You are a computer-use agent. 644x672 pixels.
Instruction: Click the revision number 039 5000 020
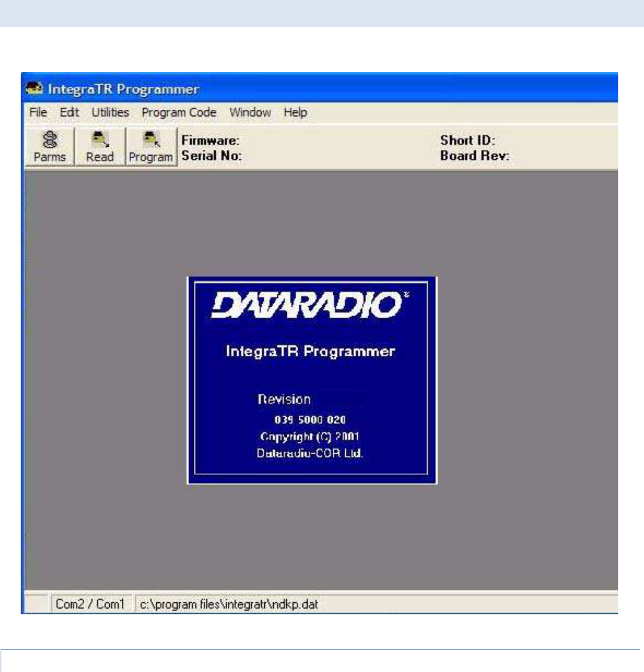(x=310, y=420)
